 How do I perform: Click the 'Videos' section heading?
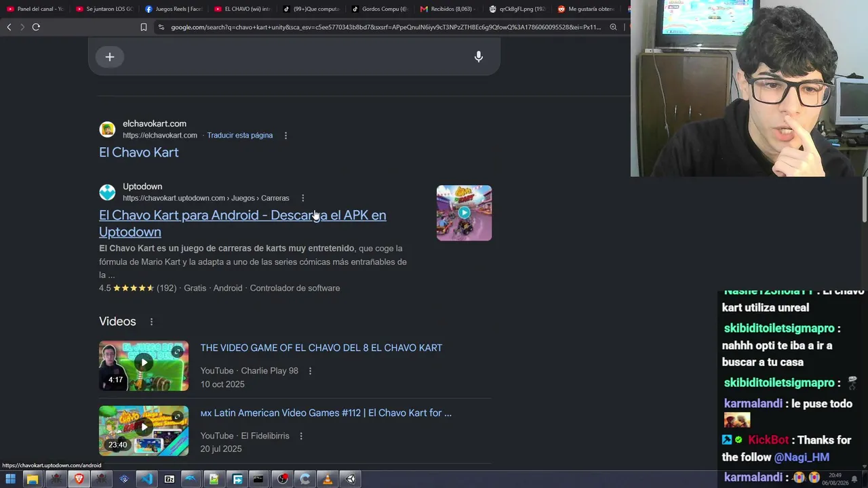[x=117, y=322]
